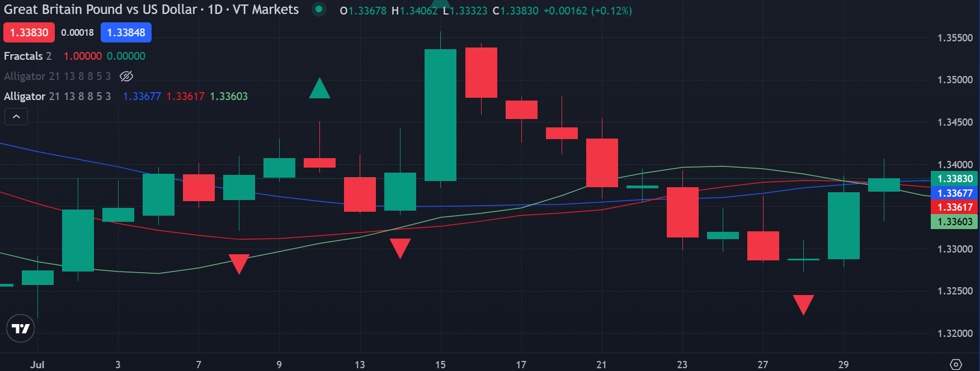Click the spread value 0.00018
The image size is (980, 371).
click(x=78, y=32)
